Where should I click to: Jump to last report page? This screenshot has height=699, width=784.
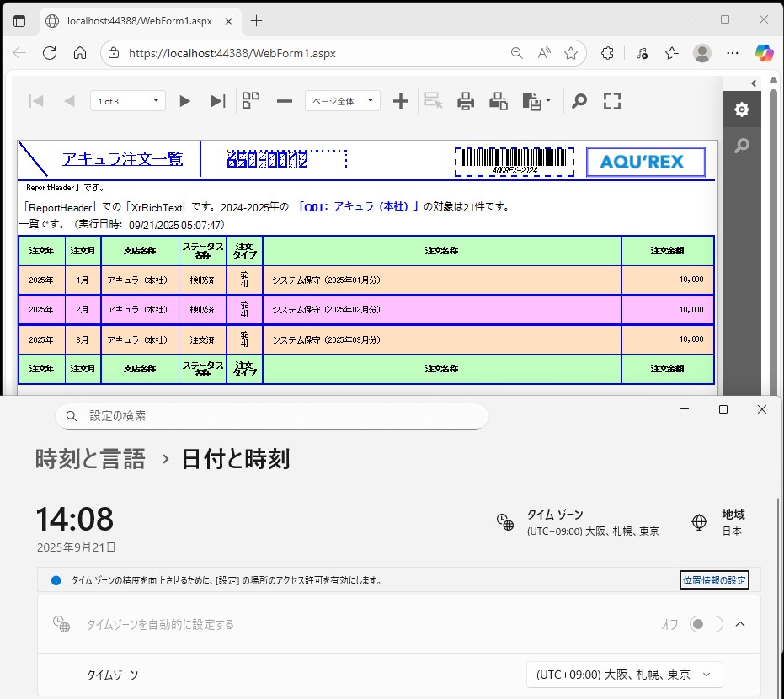click(218, 101)
